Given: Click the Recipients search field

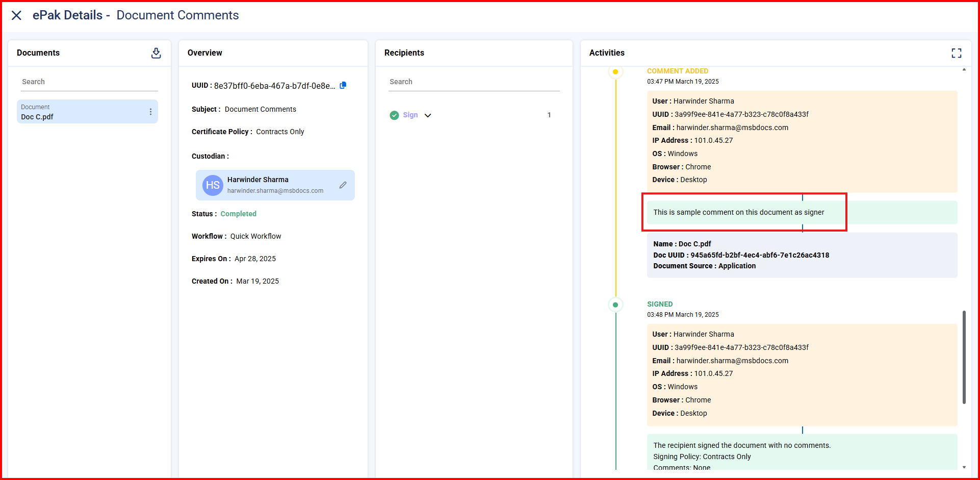Looking at the screenshot, I should click(x=474, y=82).
